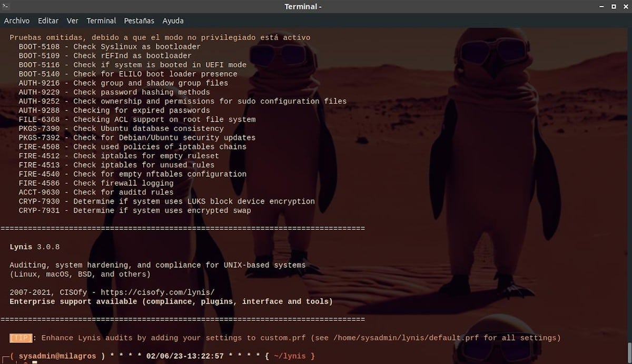Open the Terminal menu

(101, 21)
